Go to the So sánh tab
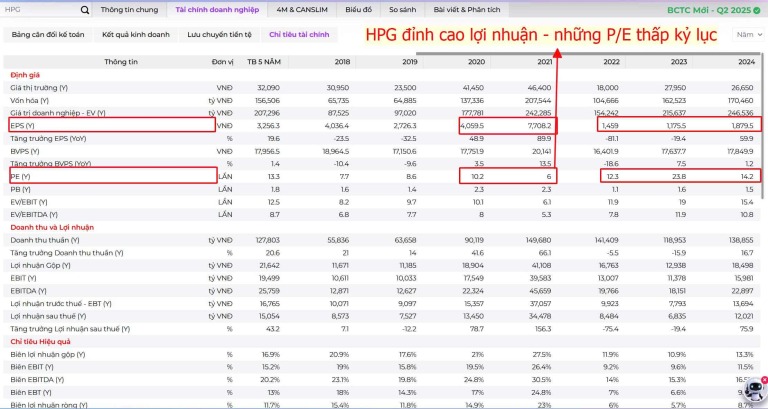 click(403, 10)
